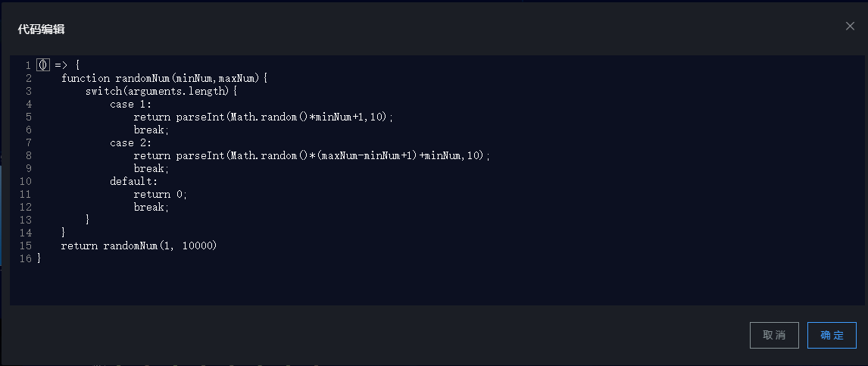Click on the function randomNum declaration line
Viewport: 868px width, 366px height.
(x=165, y=78)
